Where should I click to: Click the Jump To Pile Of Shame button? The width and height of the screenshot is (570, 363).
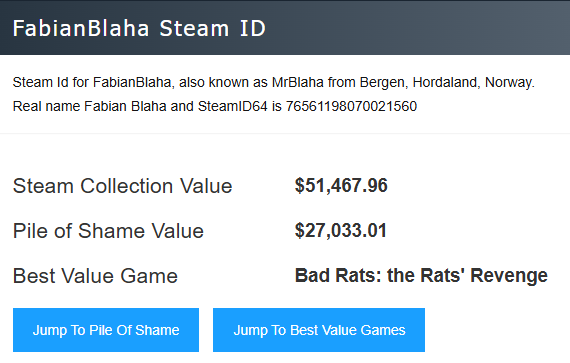click(106, 330)
